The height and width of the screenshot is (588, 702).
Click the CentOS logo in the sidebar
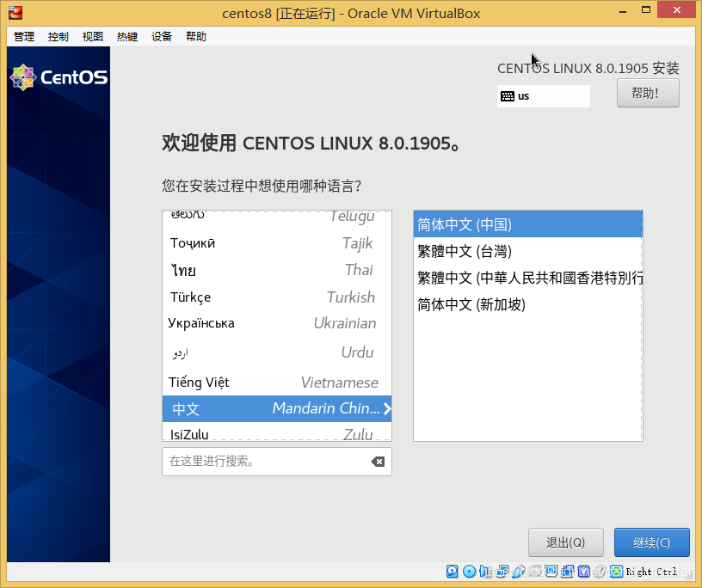(58, 77)
